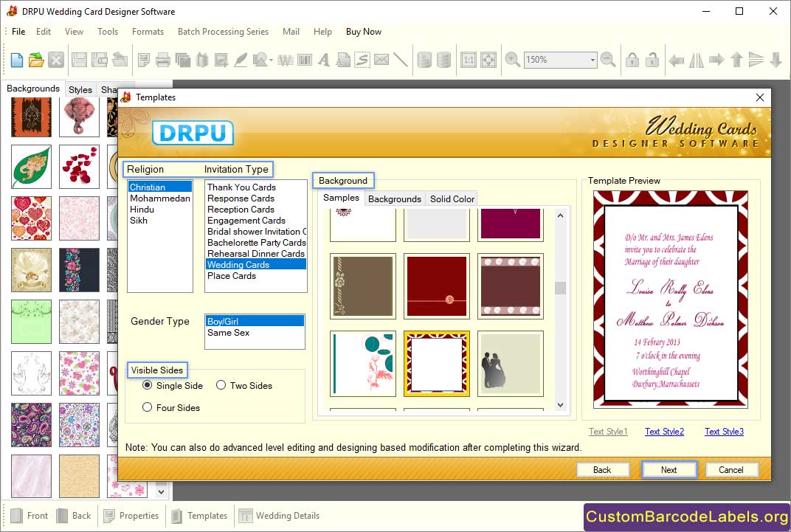
Task: Select Same Sex gender type
Action: [255, 332]
